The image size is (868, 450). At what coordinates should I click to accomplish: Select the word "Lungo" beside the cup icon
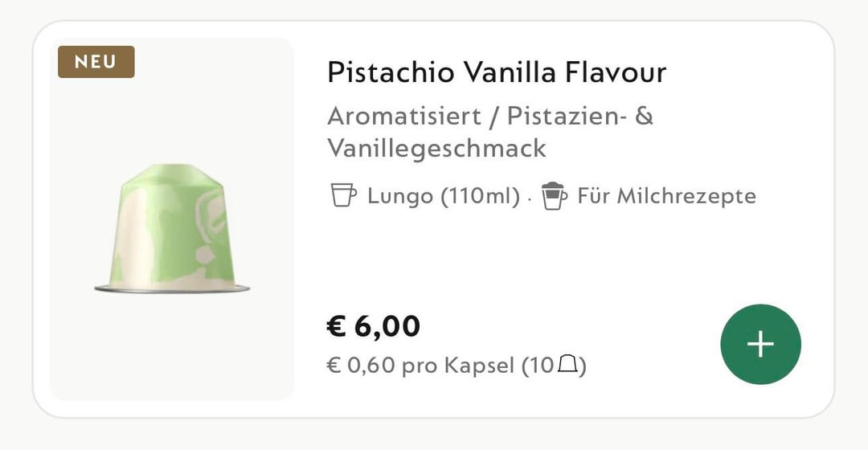pos(399,196)
